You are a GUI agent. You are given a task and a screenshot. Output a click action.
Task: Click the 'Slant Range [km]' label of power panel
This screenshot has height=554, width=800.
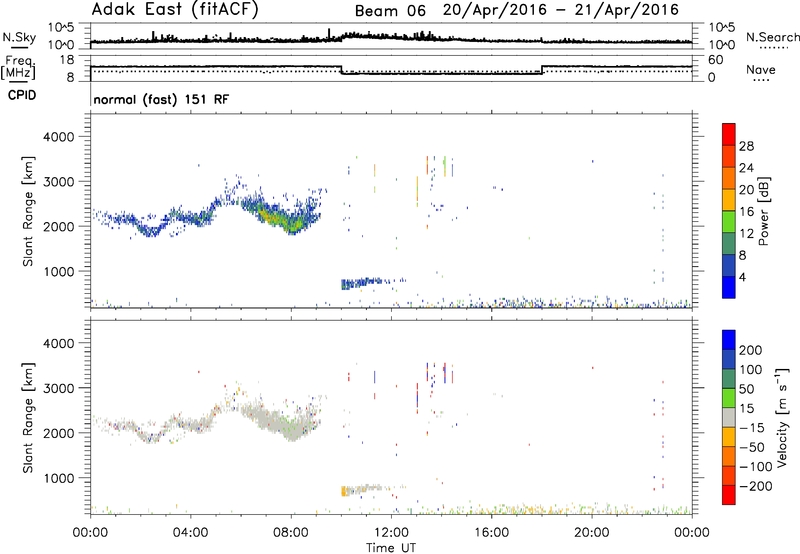[x=28, y=211]
